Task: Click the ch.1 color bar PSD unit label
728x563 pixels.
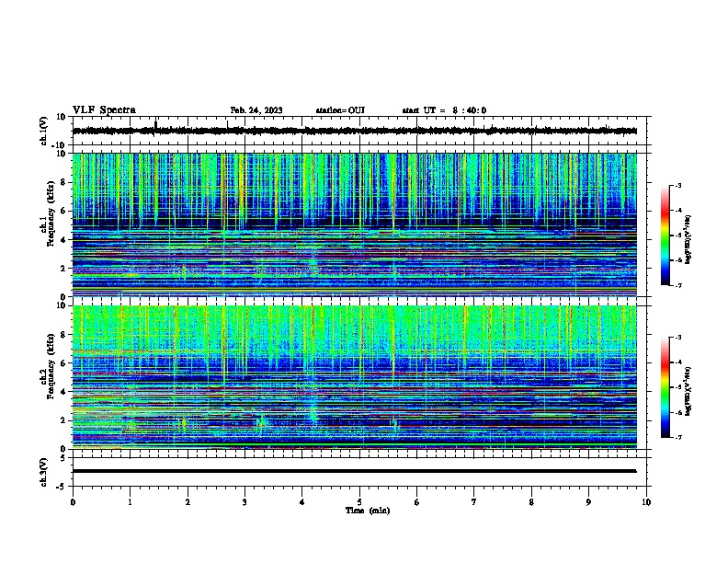Action: coord(688,239)
